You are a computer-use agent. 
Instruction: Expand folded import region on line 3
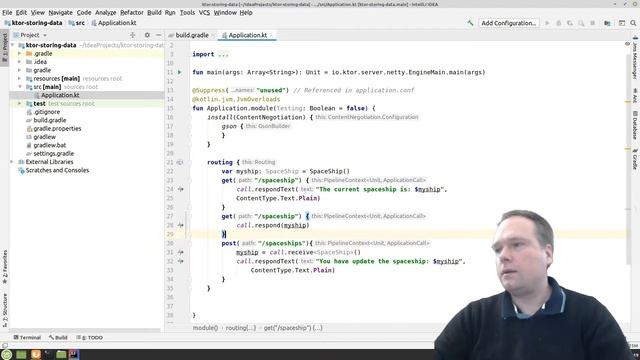(223, 54)
